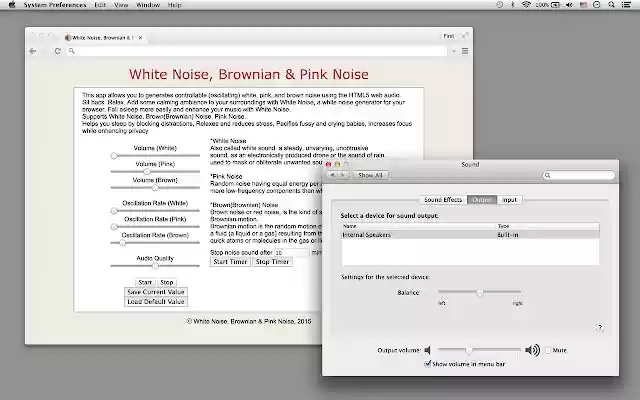Click the stop-after minutes input field
Screen dimensions: 640x400
(x=291, y=253)
